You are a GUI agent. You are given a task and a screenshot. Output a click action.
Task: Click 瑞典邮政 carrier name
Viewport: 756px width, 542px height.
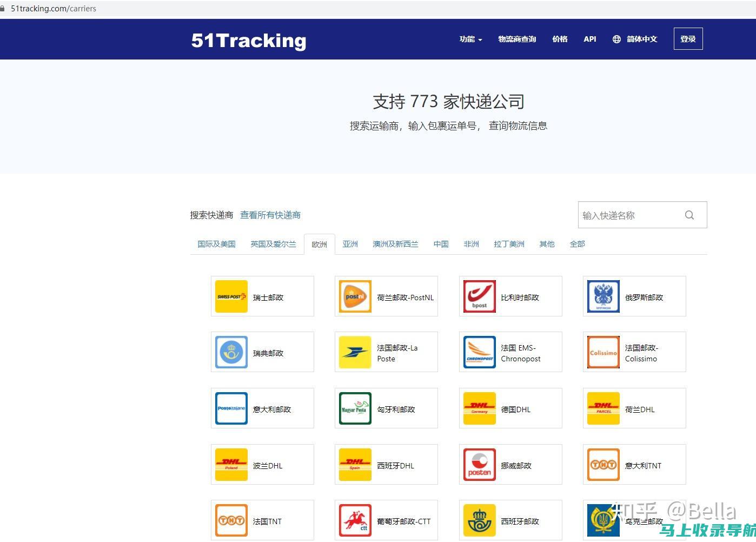[268, 353]
